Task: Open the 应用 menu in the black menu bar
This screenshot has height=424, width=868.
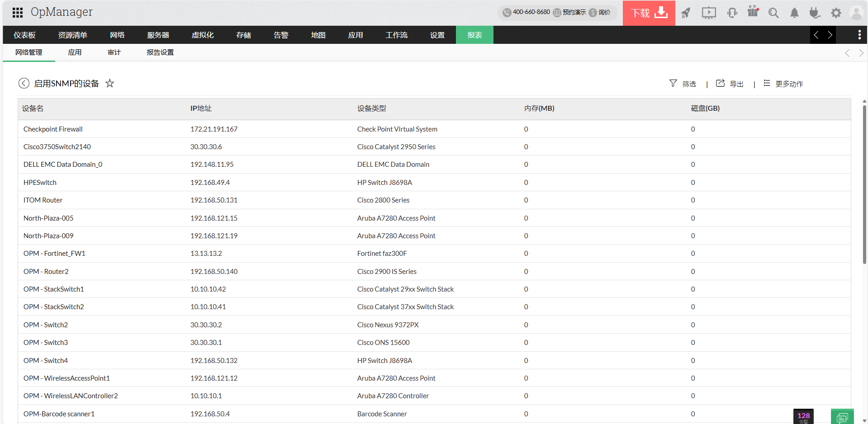Action: pos(356,35)
